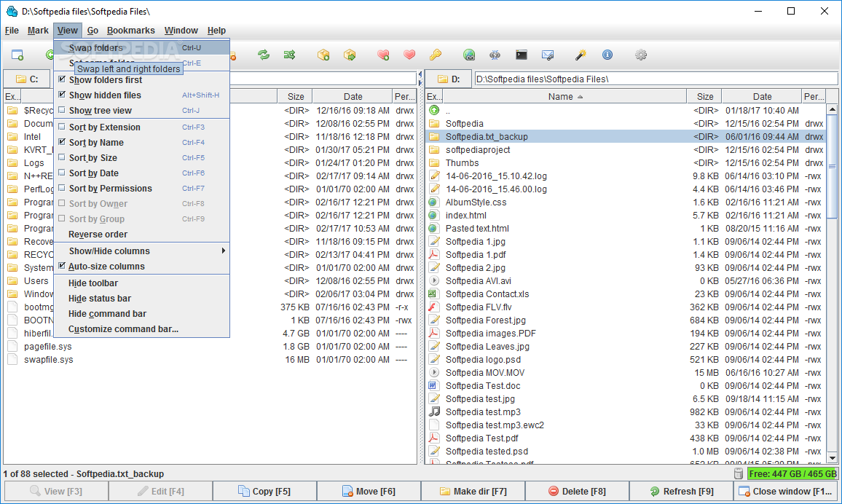Image resolution: width=842 pixels, height=504 pixels.
Task: Click the New window toolbar icon
Action: [17, 55]
